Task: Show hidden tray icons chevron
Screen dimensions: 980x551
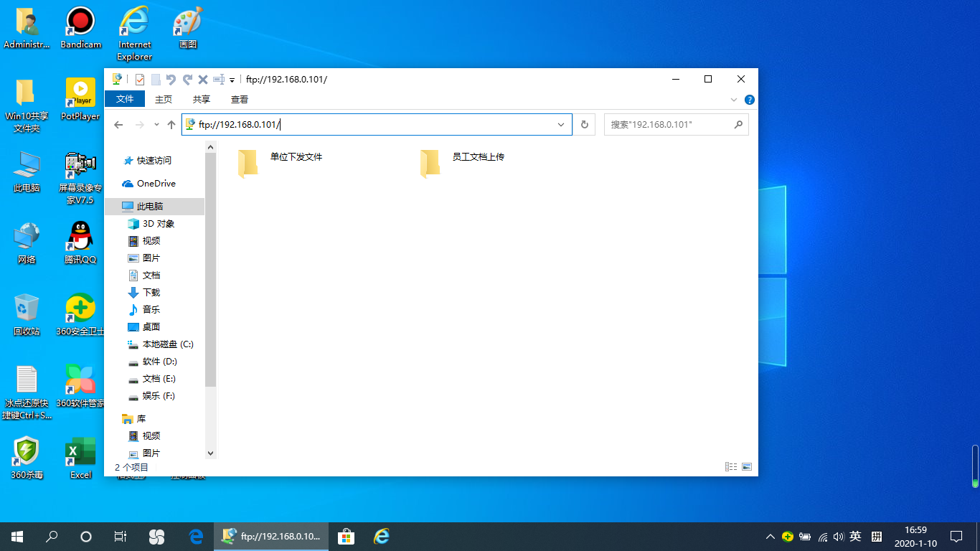Action: 771,537
